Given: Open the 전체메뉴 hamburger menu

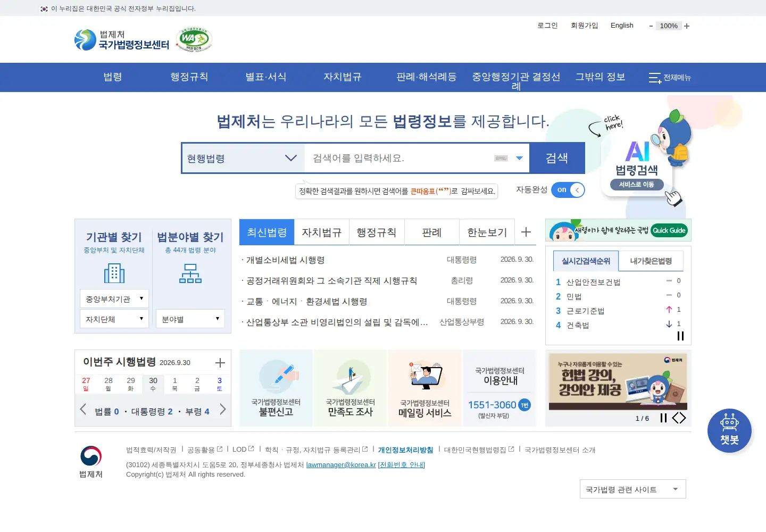Looking at the screenshot, I should [670, 78].
